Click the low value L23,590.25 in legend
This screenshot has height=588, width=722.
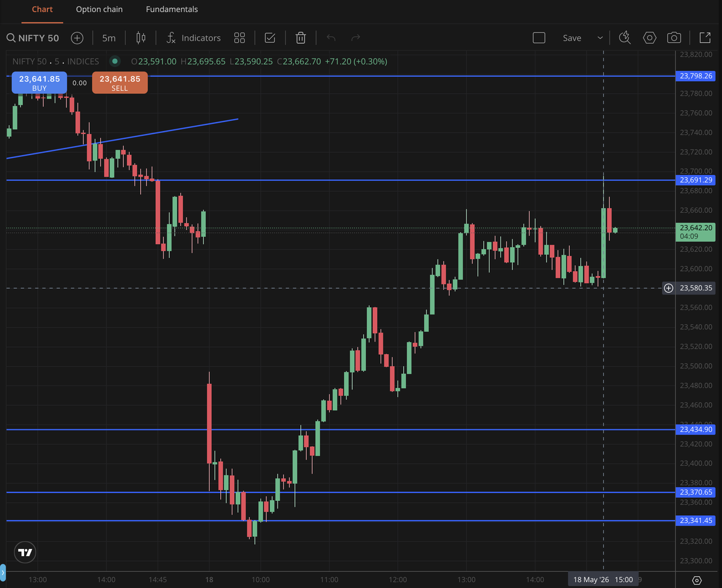point(251,61)
